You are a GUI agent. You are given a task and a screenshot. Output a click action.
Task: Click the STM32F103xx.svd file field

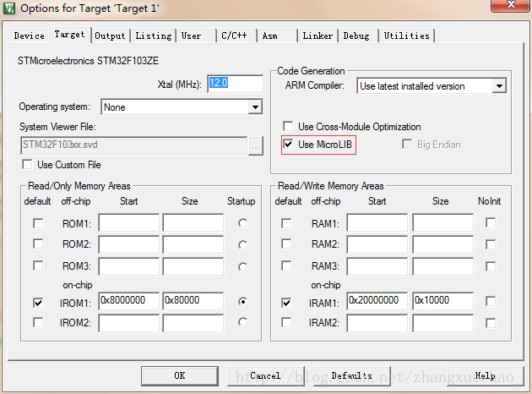(134, 145)
